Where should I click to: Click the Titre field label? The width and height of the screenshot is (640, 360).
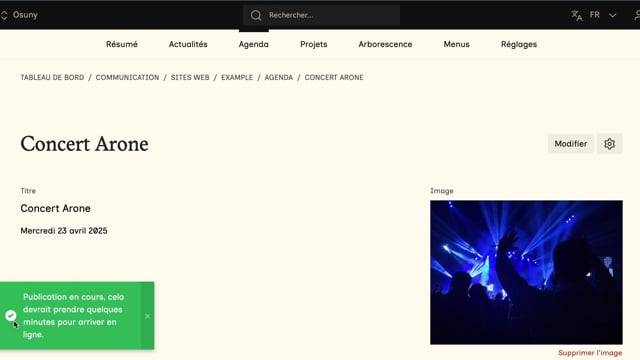28,191
